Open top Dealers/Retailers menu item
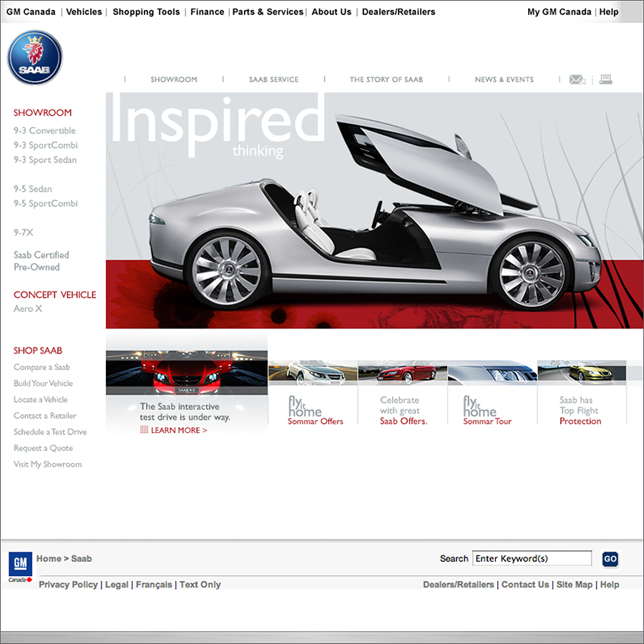 point(399,12)
